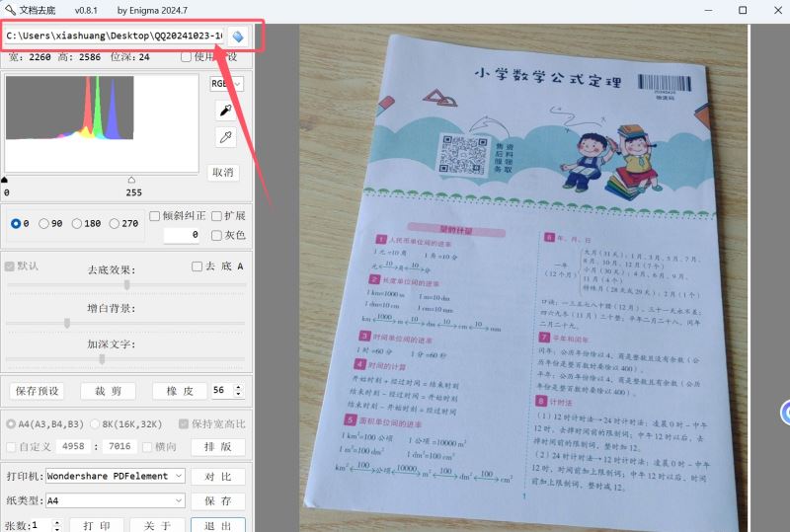Screen dimensions: 790x532
Task: Select the 180 degree rotation radio
Action: (77, 223)
